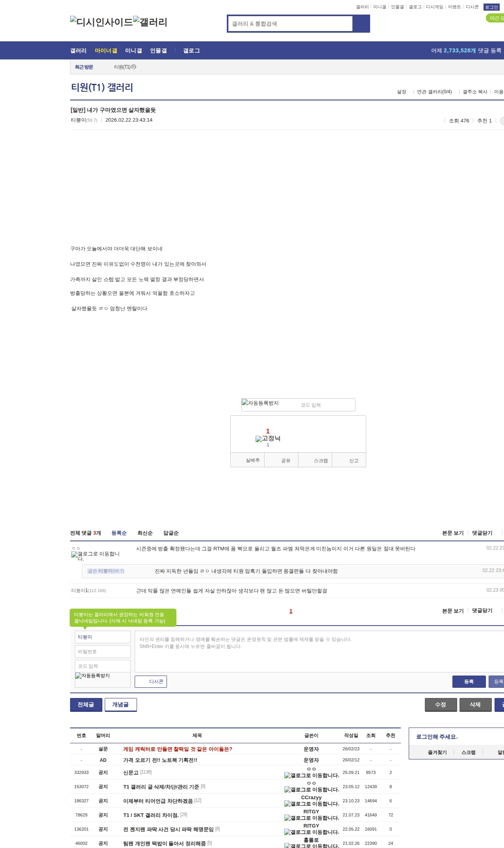This screenshot has width=504, height=848.
Task: Click 본문 보기 below the comment list
Action: point(453,611)
